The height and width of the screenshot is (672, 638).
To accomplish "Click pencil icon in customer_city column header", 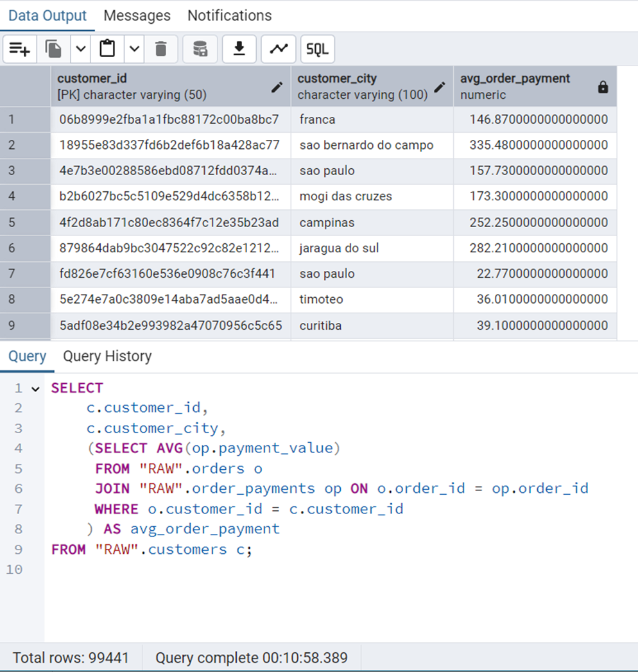I will point(440,87).
